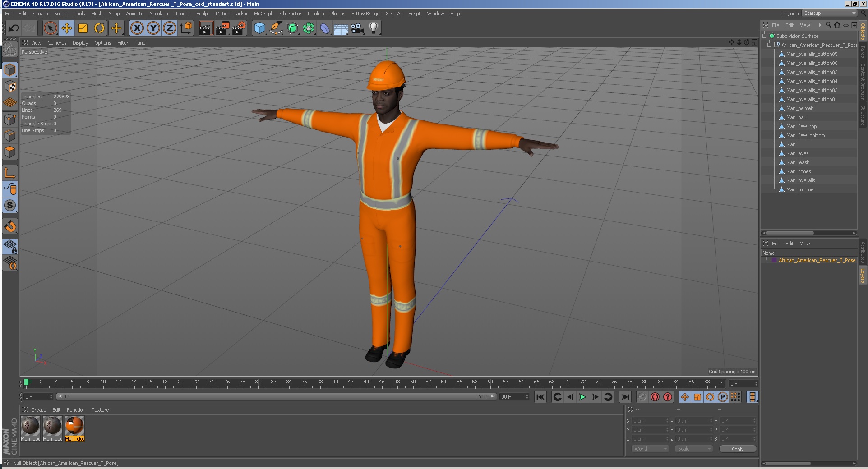868x469 pixels.
Task: Toggle Y axis lock
Action: pyautogui.click(x=153, y=28)
